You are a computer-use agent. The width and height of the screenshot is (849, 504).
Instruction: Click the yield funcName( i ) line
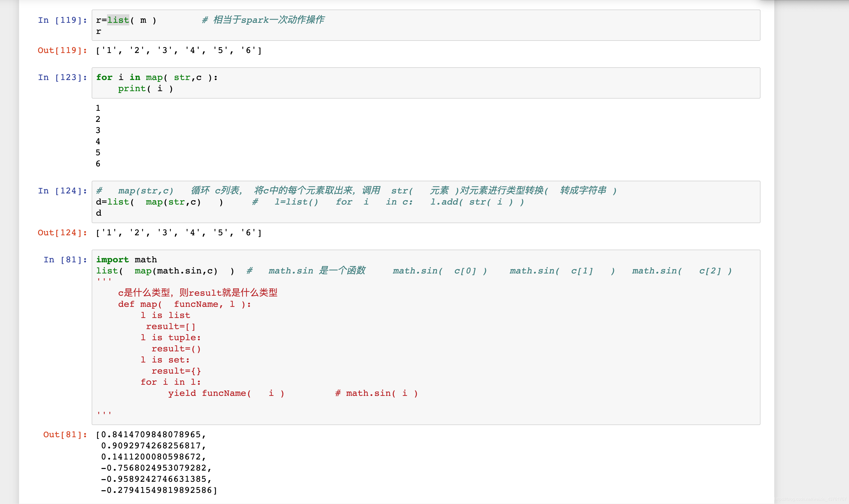tap(226, 393)
